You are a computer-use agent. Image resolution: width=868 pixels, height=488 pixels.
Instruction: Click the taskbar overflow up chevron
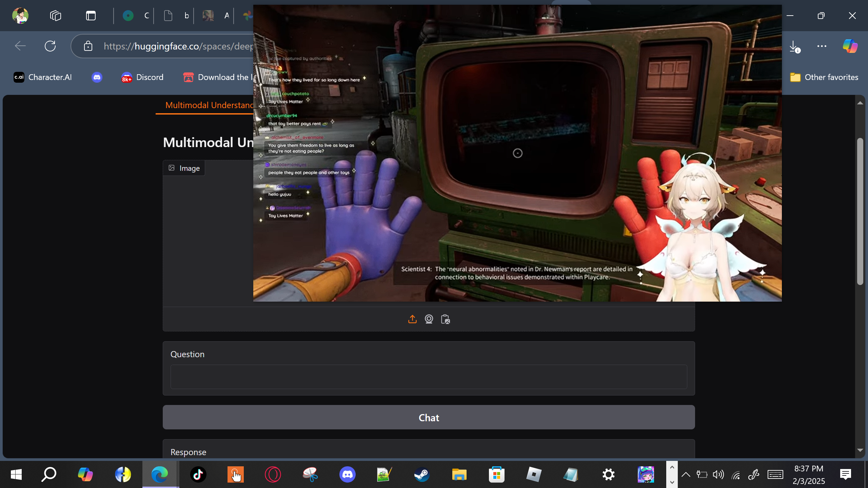point(672,467)
